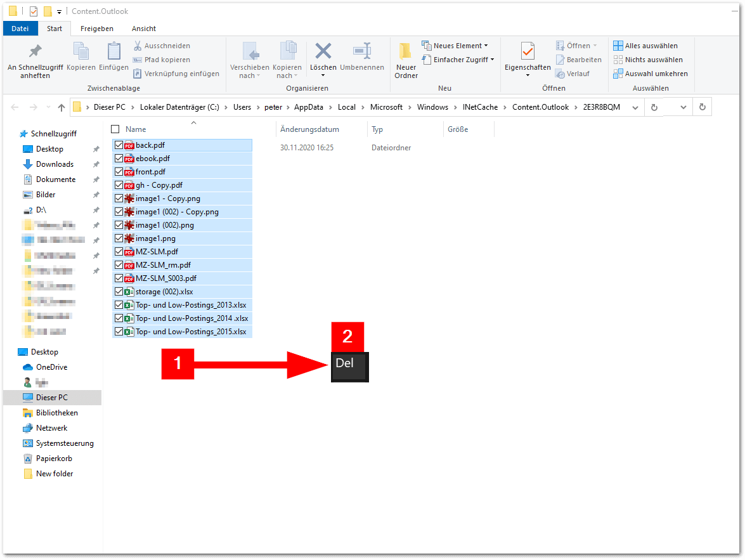The width and height of the screenshot is (745, 560).
Task: Open the back.pdf file icon
Action: 129,145
